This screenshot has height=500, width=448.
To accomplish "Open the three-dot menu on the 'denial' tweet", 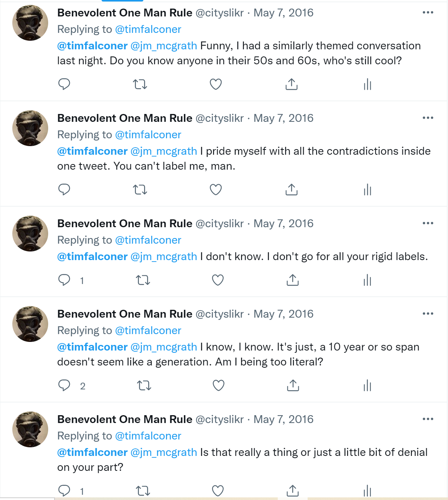I will tap(428, 419).
